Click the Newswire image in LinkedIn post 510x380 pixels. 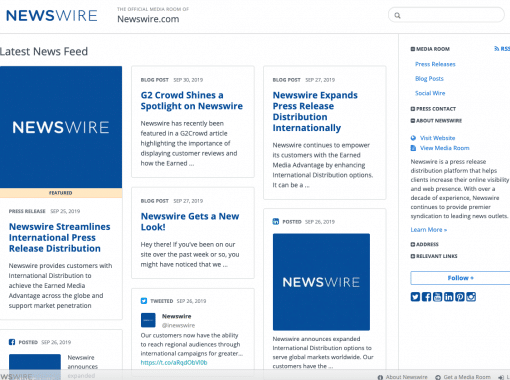321,282
